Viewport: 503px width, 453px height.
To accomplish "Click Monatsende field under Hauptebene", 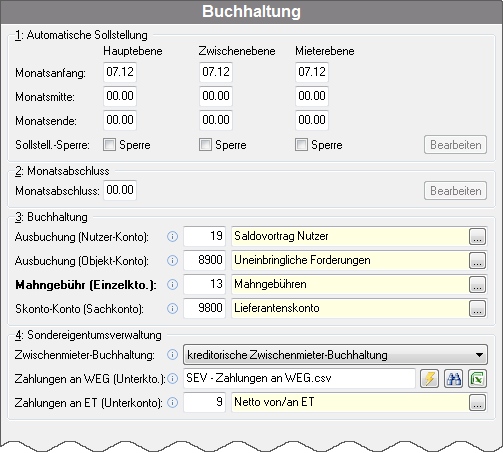I will [x=120, y=120].
